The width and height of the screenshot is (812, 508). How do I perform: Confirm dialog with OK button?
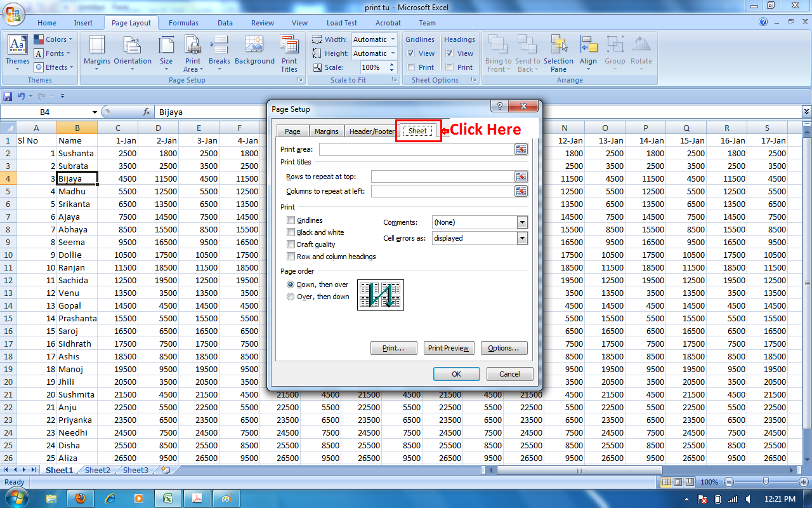(456, 374)
